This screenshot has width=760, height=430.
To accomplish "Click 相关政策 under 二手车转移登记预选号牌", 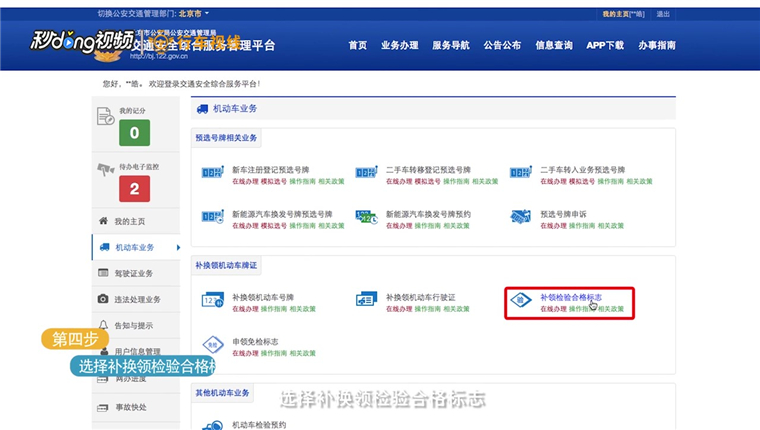I will click(485, 181).
